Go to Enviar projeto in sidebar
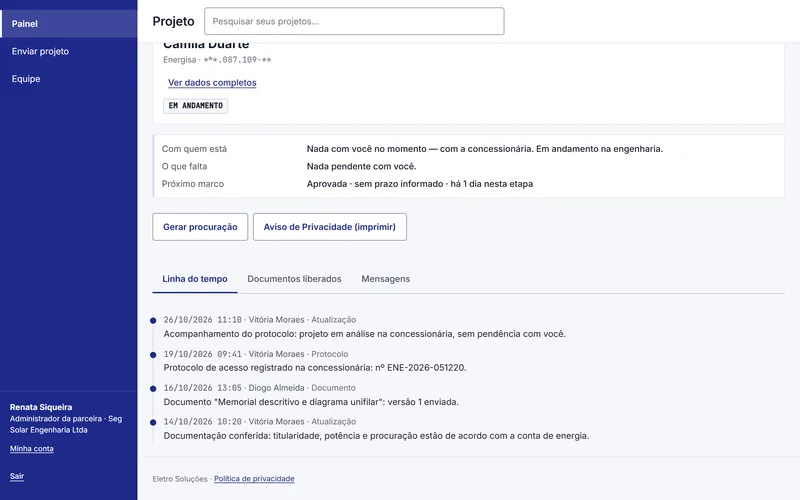The width and height of the screenshot is (800, 500). [68, 51]
